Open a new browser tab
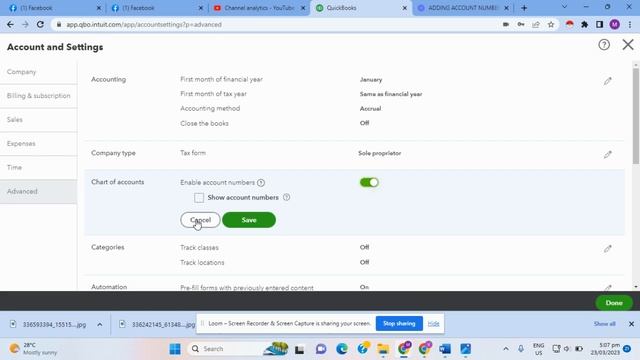The height and width of the screenshot is (360, 640). (x=524, y=8)
